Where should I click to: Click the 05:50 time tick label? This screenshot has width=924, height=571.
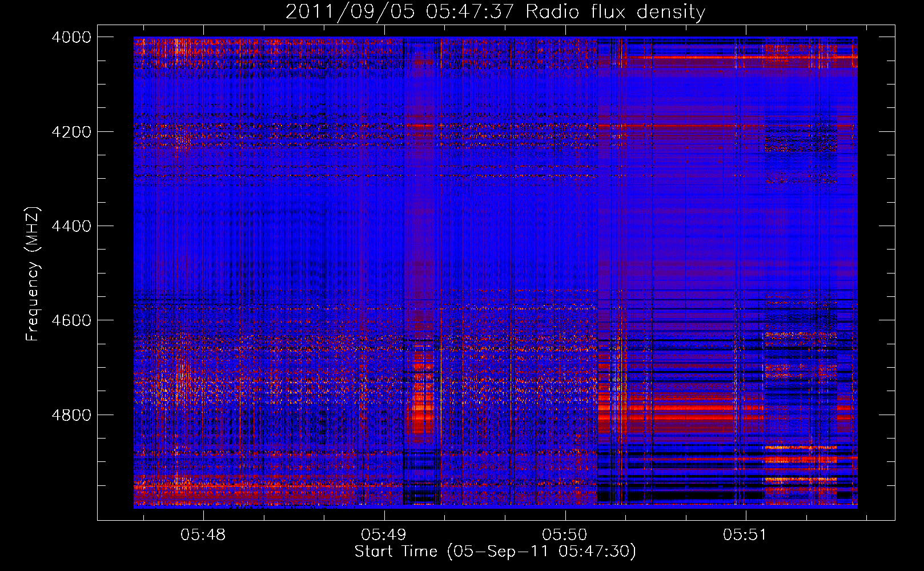point(565,535)
